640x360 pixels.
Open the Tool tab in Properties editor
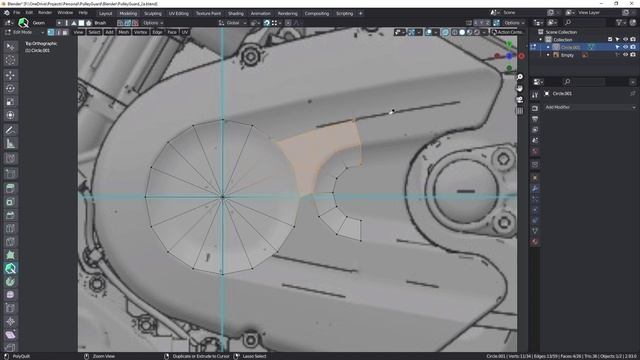[x=535, y=95]
